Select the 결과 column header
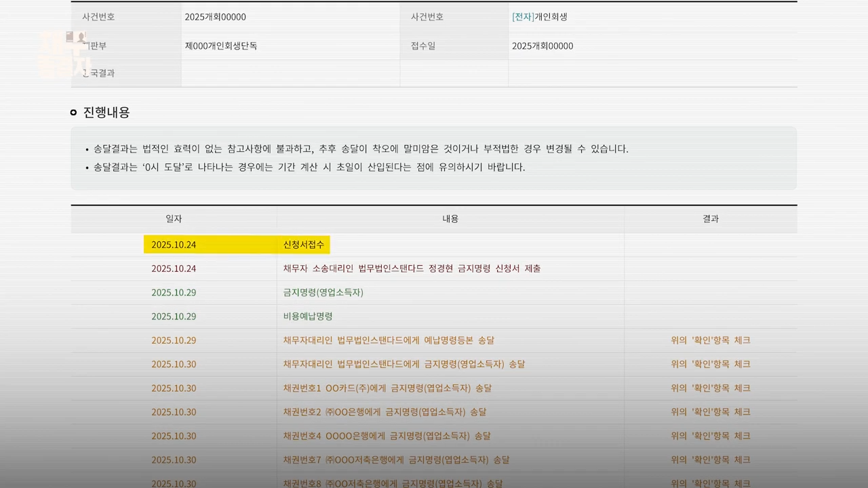The image size is (868, 488). [x=711, y=219]
